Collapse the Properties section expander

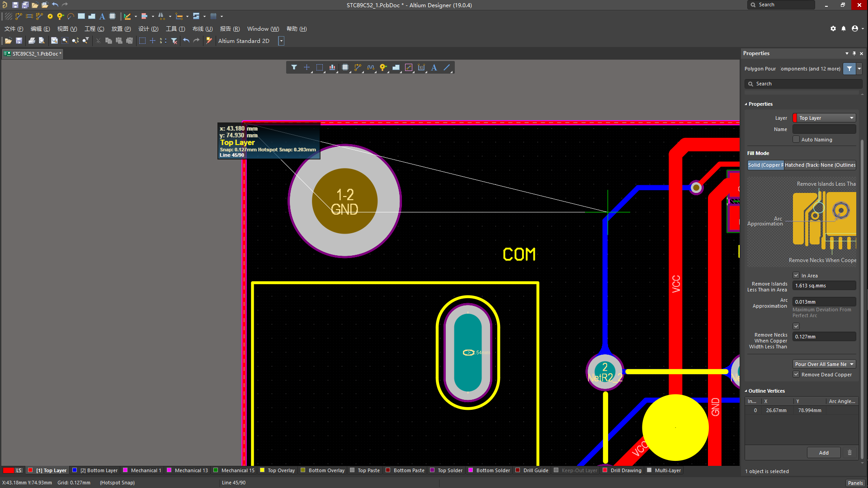(x=746, y=104)
